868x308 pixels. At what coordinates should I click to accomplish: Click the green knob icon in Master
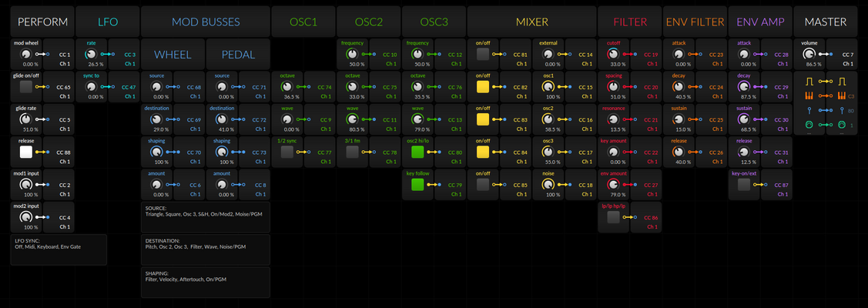[809, 125]
